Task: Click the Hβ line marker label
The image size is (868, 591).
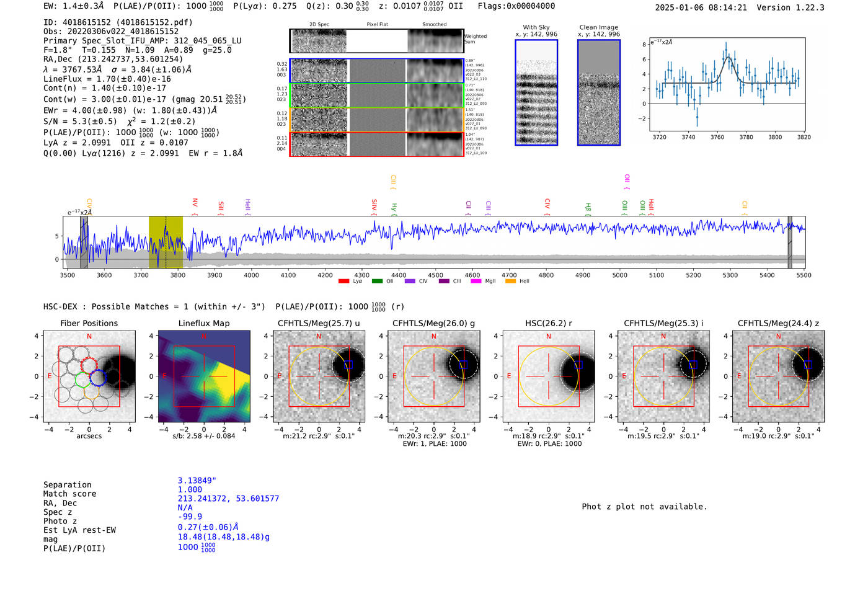Action: click(588, 208)
